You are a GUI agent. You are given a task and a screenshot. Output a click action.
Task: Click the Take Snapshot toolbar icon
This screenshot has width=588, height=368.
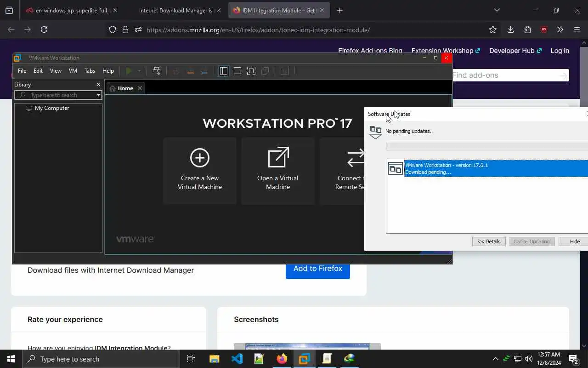coord(175,71)
